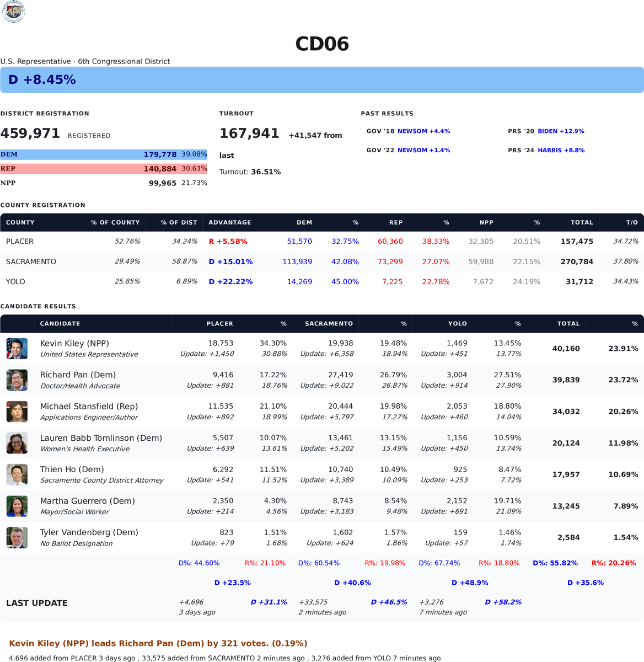Click Lauren Babb Tomlinson's photo
Image resolution: width=644 pixels, height=662 pixels.
17,443
